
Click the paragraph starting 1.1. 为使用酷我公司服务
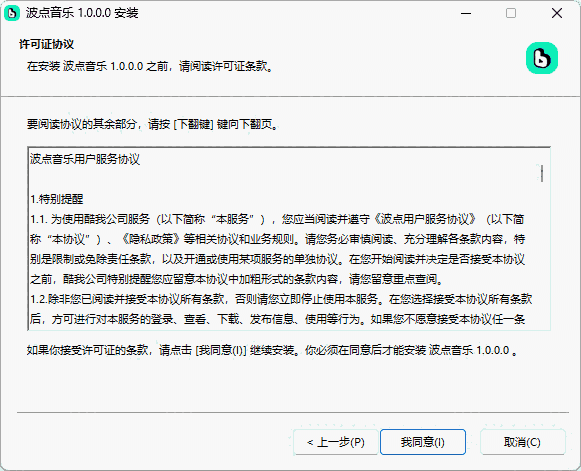tap(278, 249)
